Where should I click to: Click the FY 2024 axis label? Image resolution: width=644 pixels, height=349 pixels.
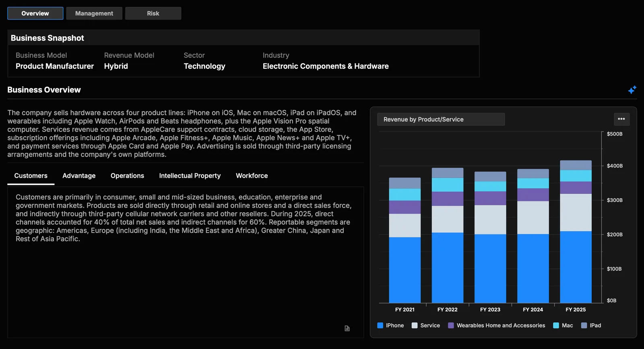tap(533, 310)
